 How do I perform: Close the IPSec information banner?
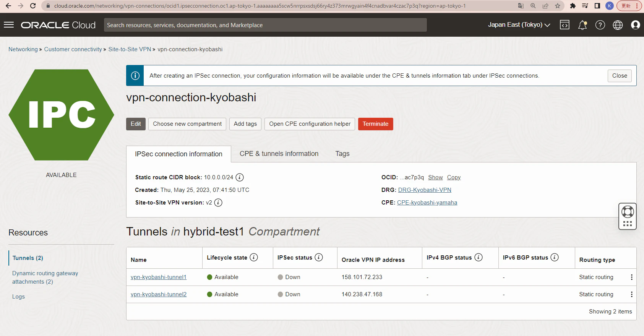(620, 76)
